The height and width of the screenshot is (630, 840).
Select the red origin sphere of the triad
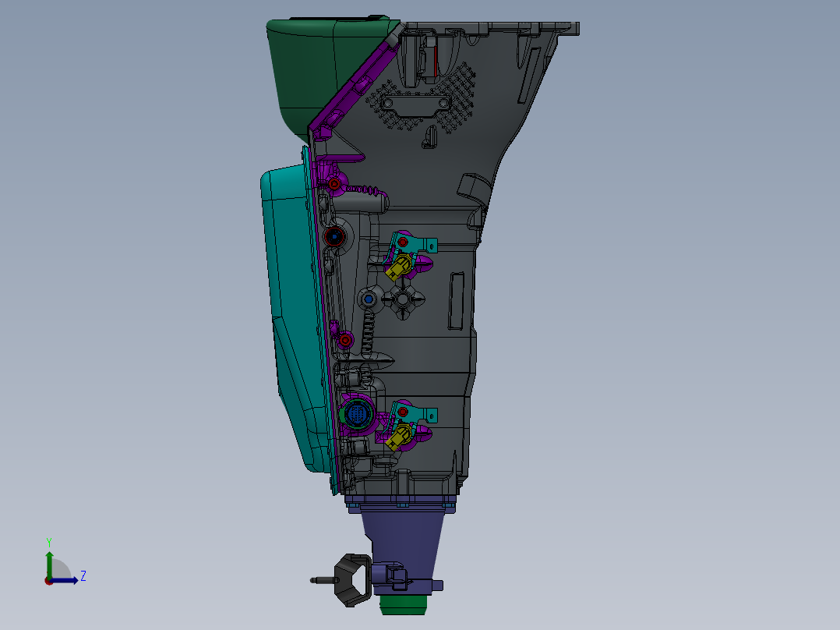pos(49,580)
